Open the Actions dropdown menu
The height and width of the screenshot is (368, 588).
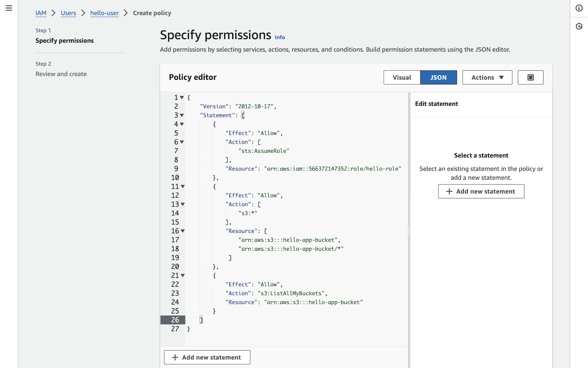(x=487, y=77)
